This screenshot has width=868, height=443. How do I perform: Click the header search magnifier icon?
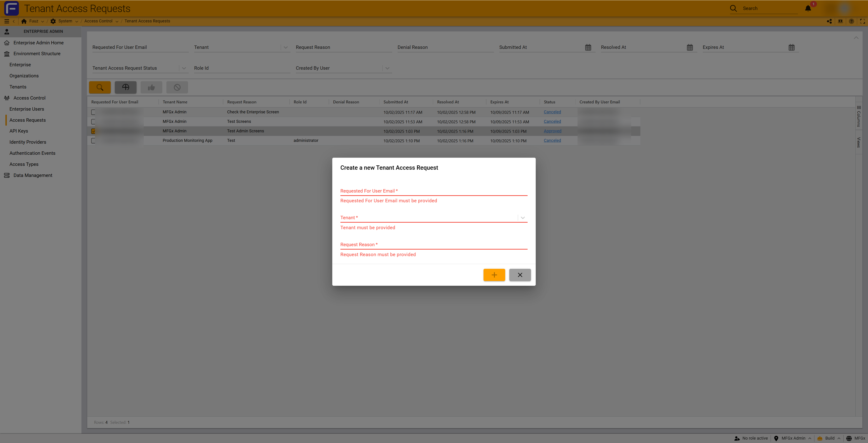pos(734,8)
